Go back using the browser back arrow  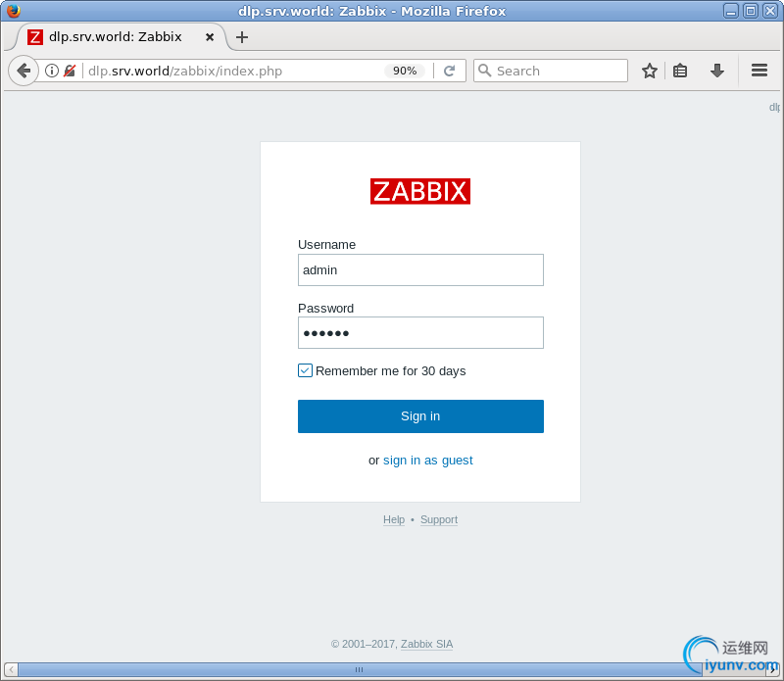point(24,71)
